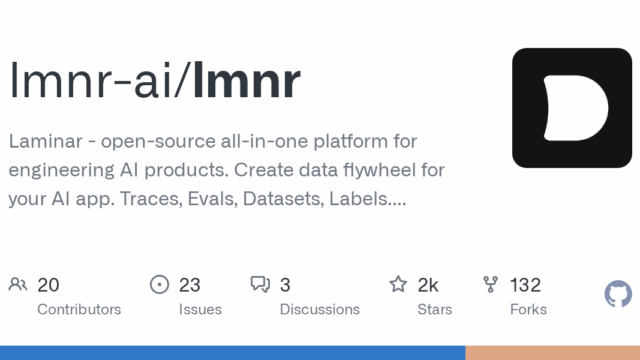Click the Contributors label

pyautogui.click(x=79, y=309)
